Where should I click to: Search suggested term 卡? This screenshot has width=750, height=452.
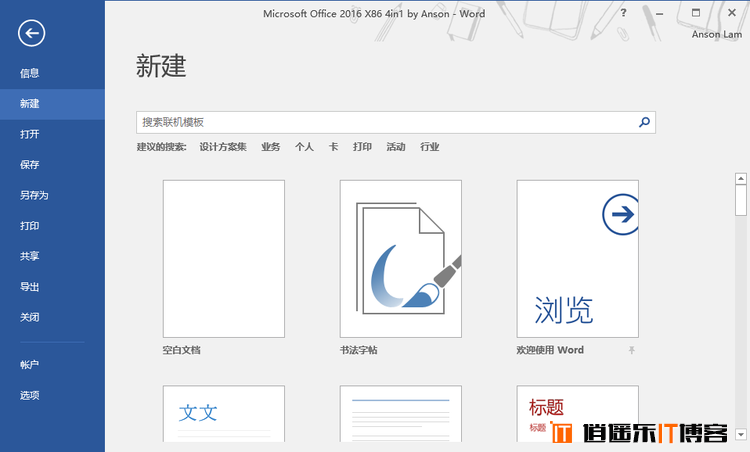333,147
